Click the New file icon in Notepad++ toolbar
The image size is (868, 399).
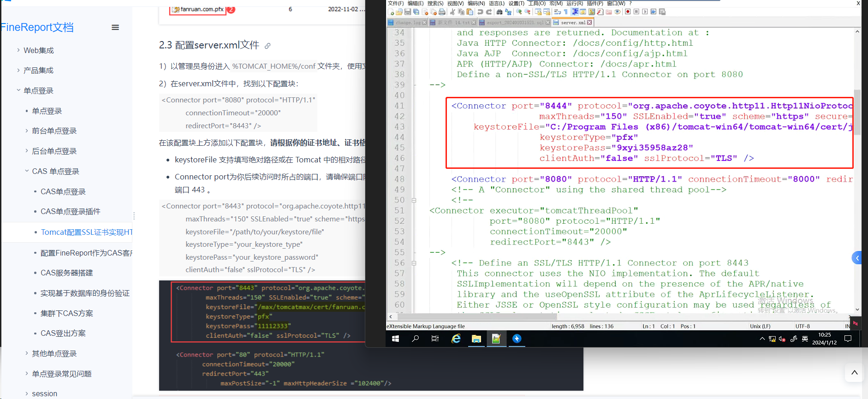tap(391, 12)
